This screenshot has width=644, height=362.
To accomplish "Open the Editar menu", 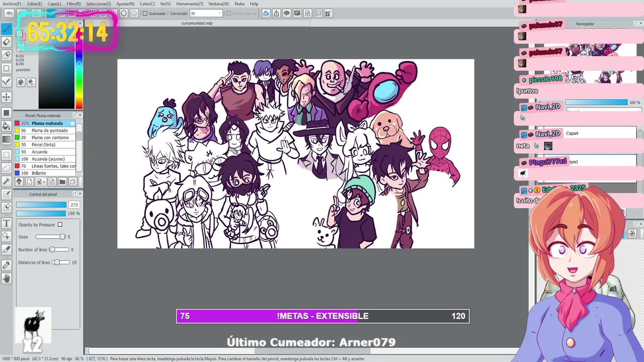I will 35,4.
